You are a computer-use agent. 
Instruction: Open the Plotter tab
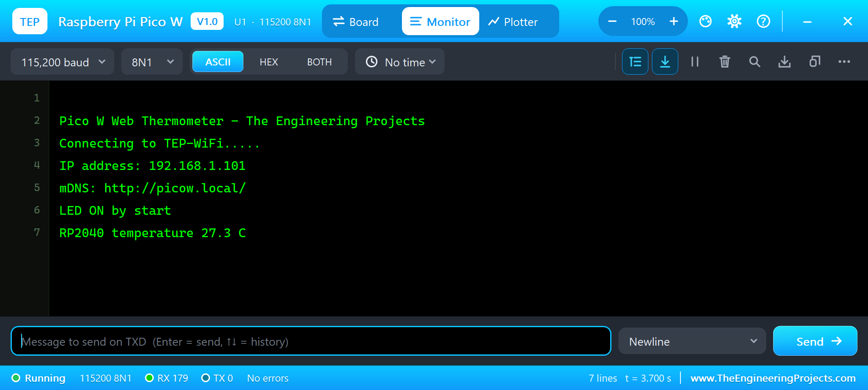coord(513,22)
